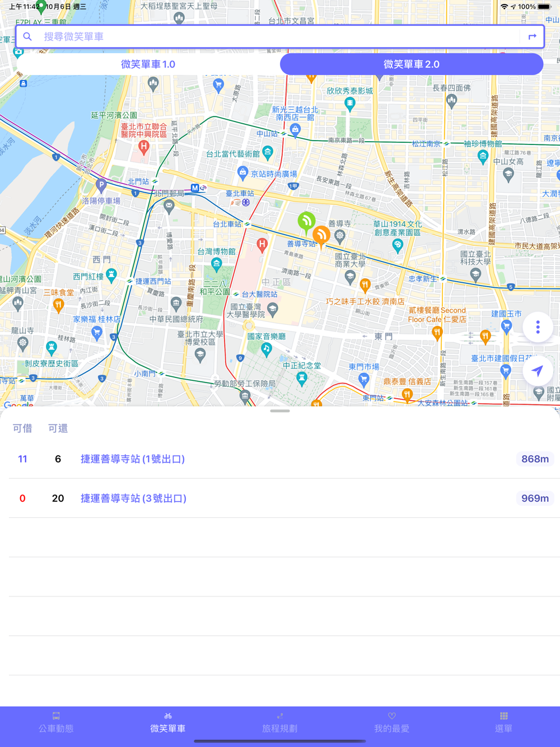Tap the 中正紀念堂 landmark icon
Image resolution: width=560 pixels, height=747 pixels.
tap(302, 380)
